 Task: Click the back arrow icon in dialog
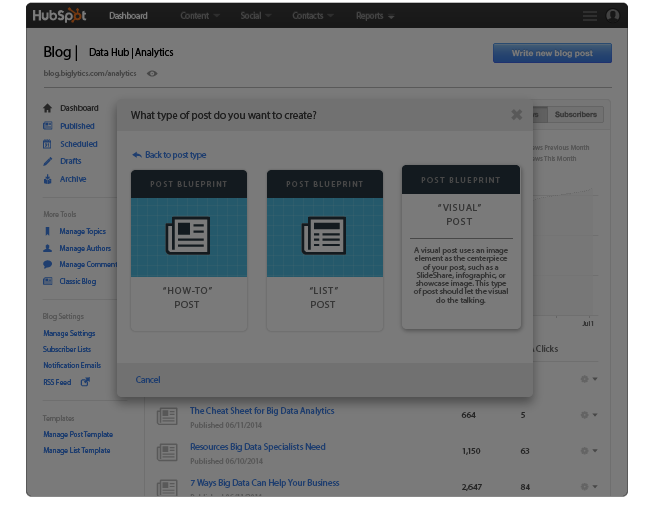click(x=137, y=155)
